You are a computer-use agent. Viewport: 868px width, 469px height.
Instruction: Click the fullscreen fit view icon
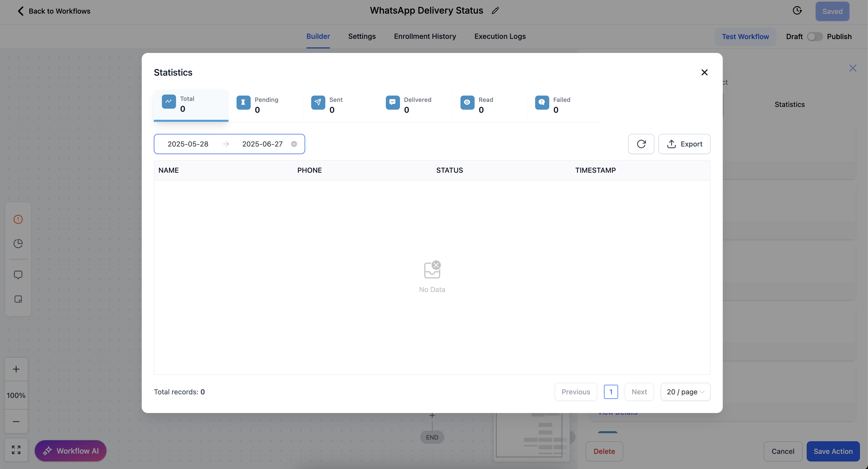(x=16, y=450)
